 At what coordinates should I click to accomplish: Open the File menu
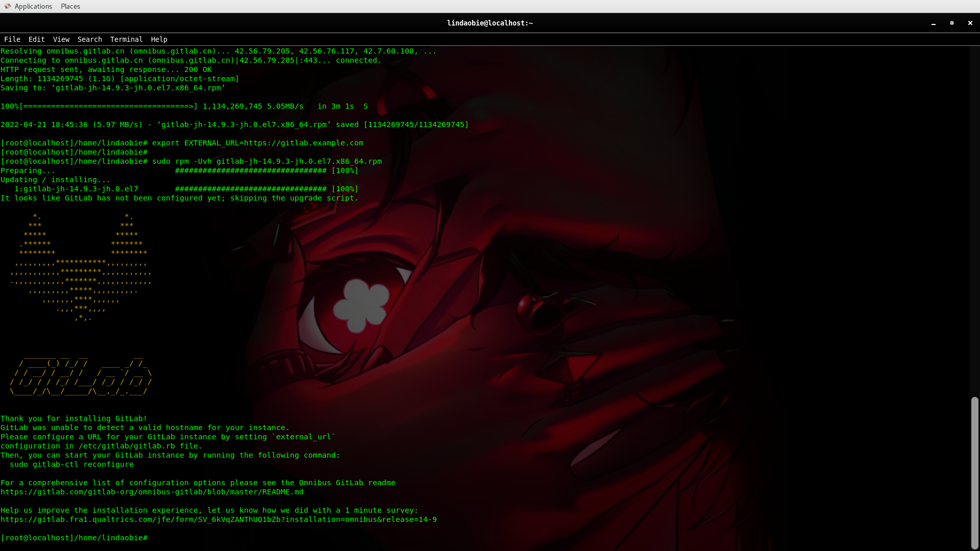click(12, 39)
